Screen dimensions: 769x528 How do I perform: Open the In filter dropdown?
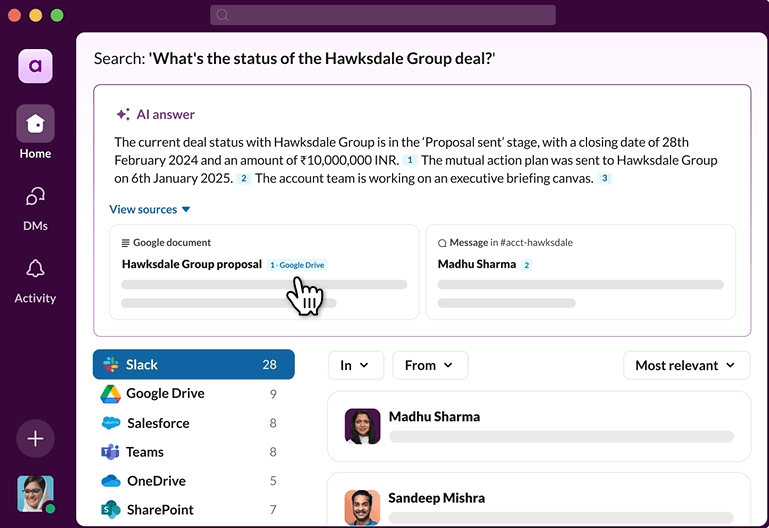point(356,365)
